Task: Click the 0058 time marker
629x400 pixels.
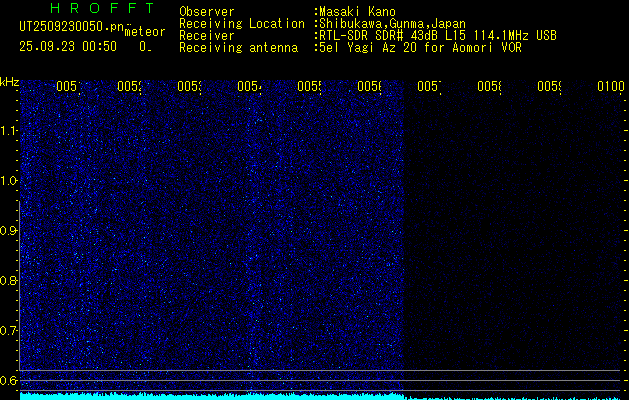Action: (x=489, y=86)
